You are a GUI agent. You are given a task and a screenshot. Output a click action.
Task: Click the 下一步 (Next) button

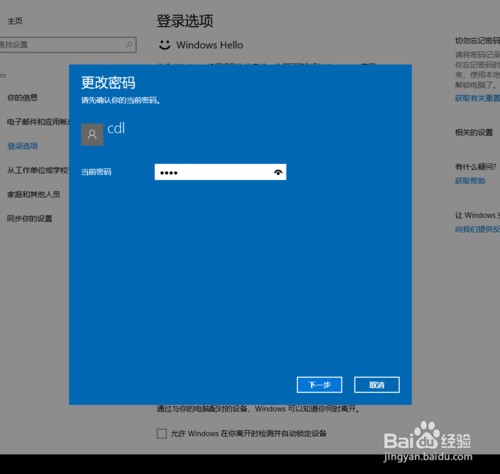coord(319,385)
